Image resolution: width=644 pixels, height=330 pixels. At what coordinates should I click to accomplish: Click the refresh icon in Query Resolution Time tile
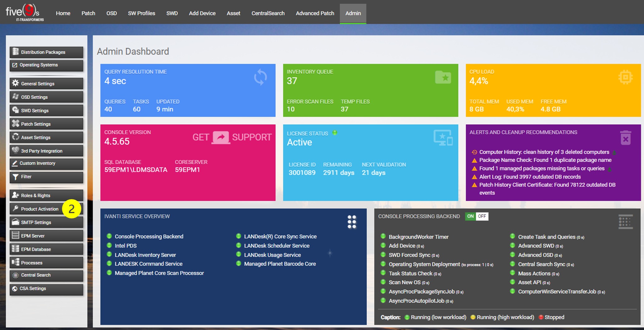(x=260, y=77)
